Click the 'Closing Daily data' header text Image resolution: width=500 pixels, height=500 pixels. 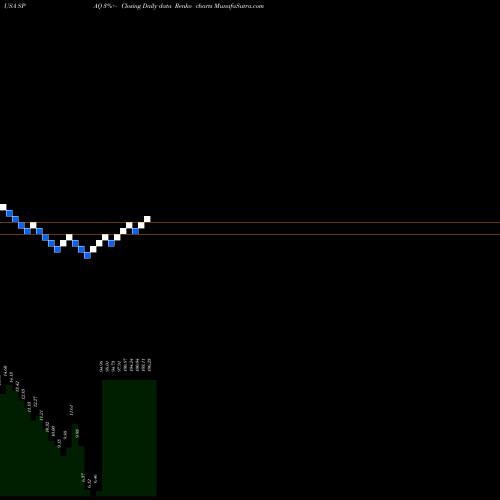pyautogui.click(x=146, y=6)
